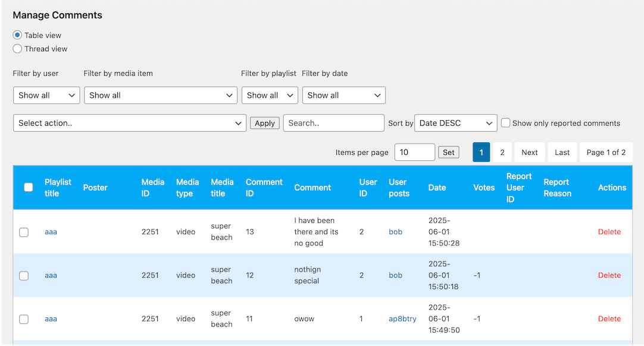Change the Sort by Date DESC dropdown
This screenshot has width=644, height=346.
[x=455, y=123]
